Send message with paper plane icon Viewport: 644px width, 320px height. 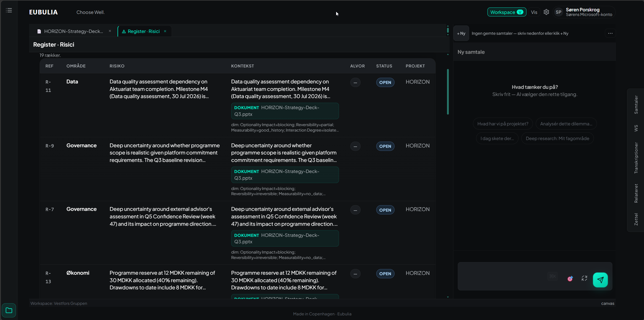(x=600, y=280)
